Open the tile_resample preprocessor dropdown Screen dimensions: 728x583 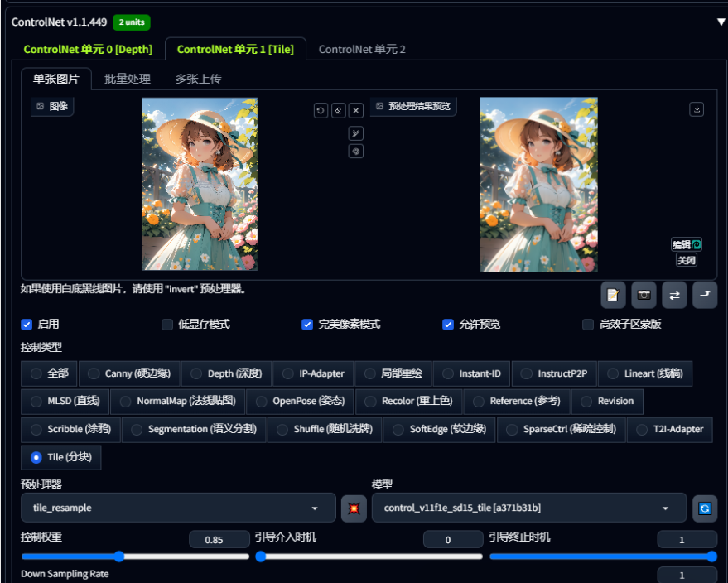pyautogui.click(x=178, y=508)
